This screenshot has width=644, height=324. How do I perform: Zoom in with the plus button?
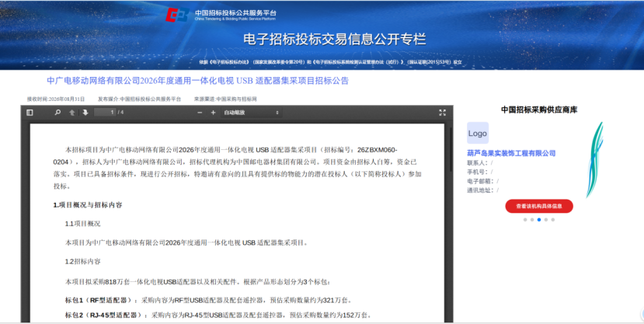coord(213,113)
